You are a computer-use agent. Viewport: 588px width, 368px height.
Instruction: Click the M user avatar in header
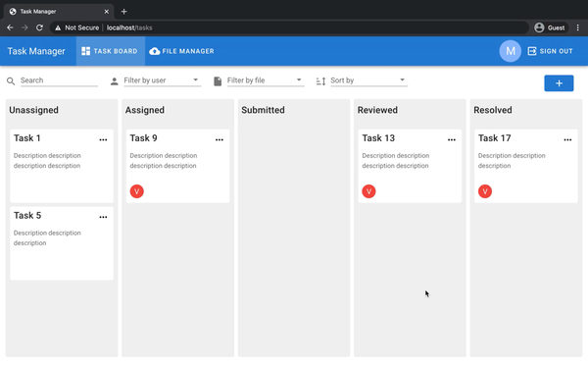510,51
